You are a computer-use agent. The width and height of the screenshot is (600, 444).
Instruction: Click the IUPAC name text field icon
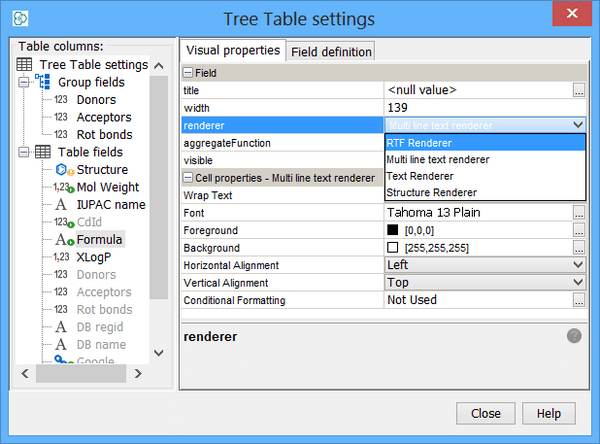[62, 205]
